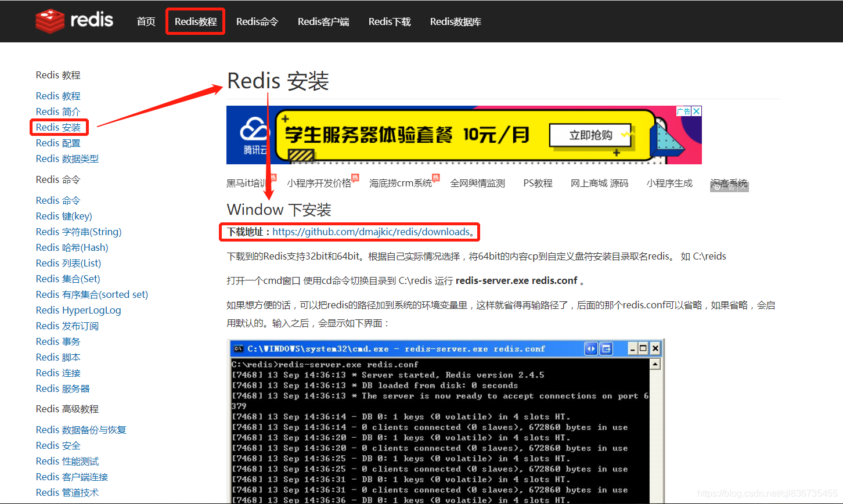
Task: Click 海底捞crm系统 ad link
Action: [401, 183]
